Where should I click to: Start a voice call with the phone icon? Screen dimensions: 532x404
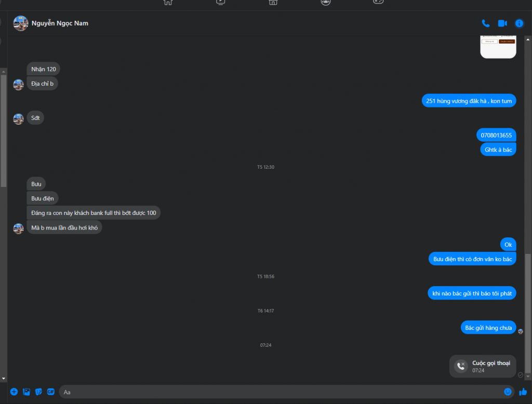click(x=486, y=23)
